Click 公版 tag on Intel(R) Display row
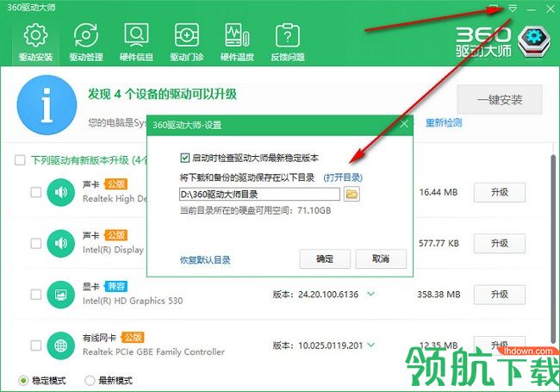560x392 pixels. tap(116, 235)
